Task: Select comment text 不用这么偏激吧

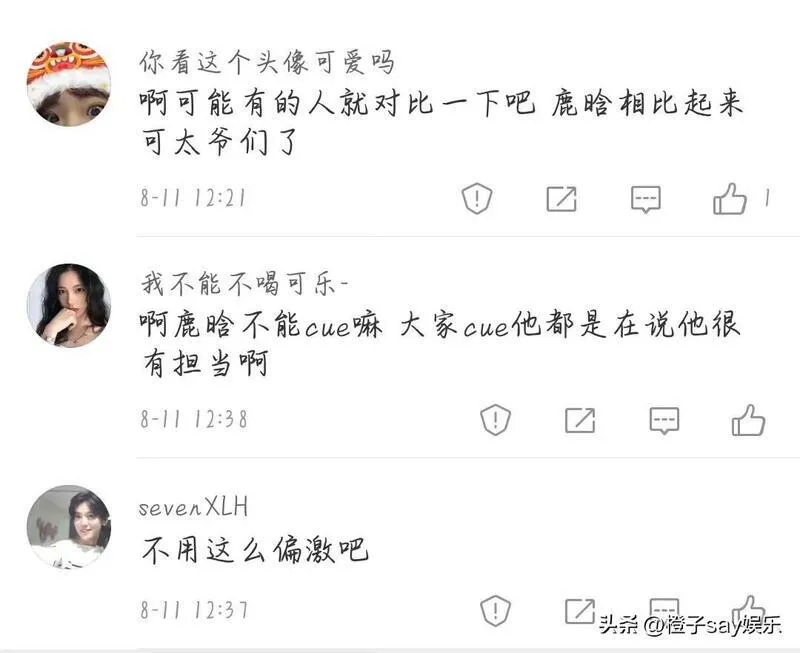Action: click(255, 550)
